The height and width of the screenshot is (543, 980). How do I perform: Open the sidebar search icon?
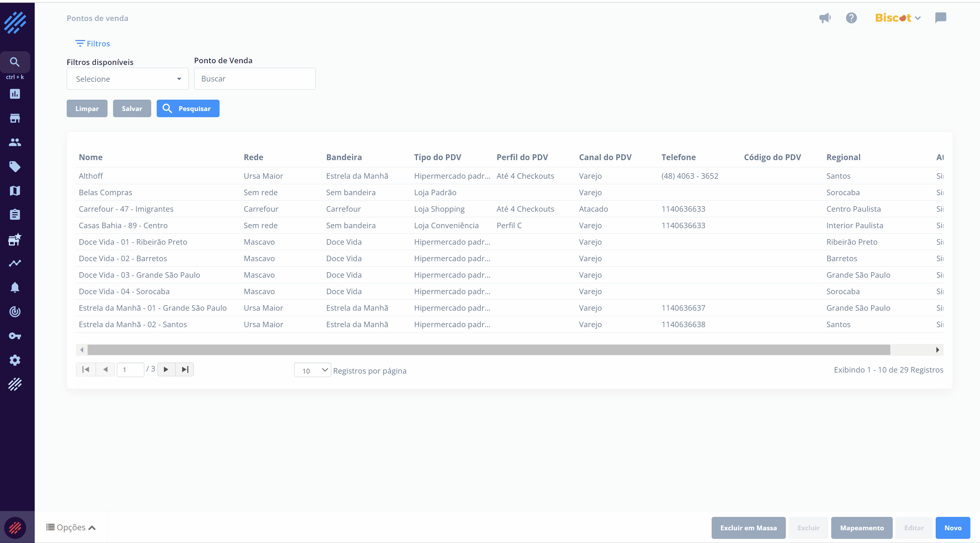15,62
